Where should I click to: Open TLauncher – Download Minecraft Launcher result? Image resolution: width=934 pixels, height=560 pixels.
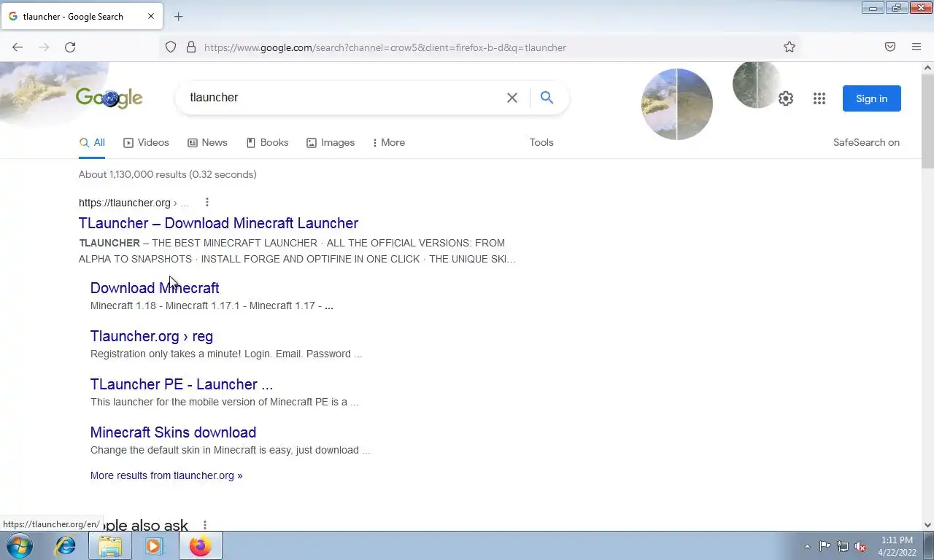pos(218,223)
